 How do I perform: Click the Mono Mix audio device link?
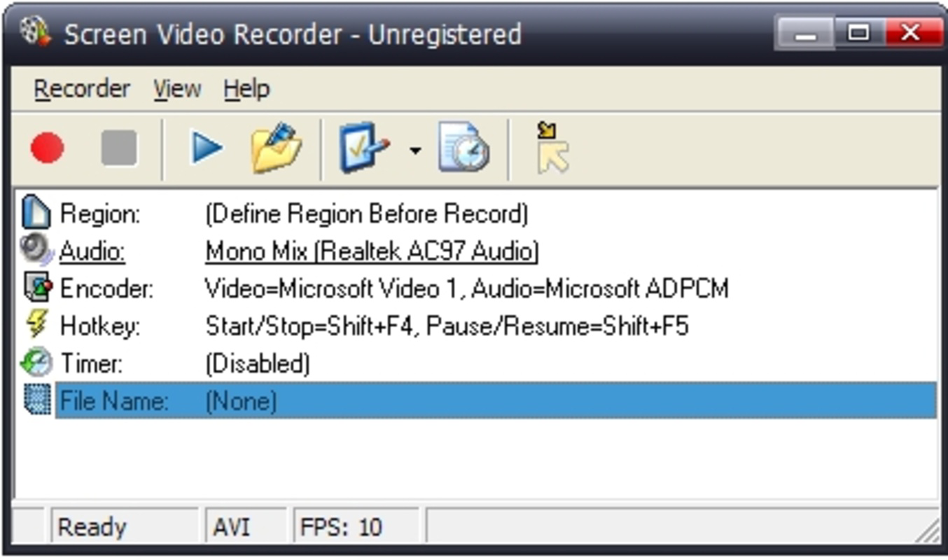pos(371,251)
